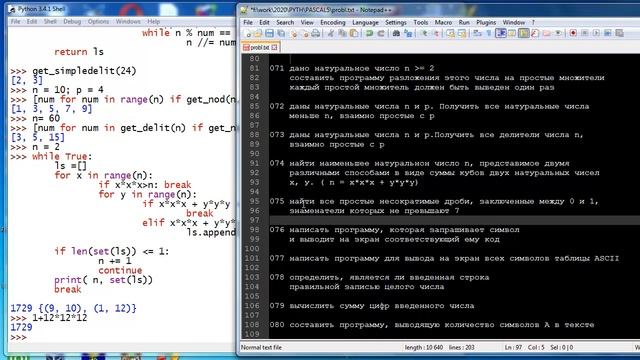The height and width of the screenshot is (360, 640).
Task: Toggle Show All Characters pilcrow icon
Action: pyautogui.click(x=489, y=33)
